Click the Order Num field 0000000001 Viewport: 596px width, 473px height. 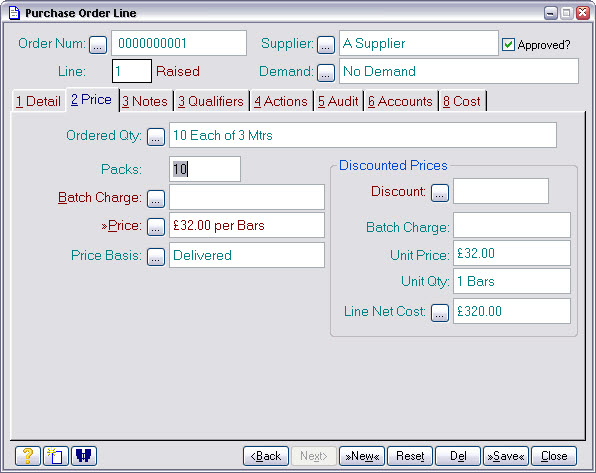(179, 43)
